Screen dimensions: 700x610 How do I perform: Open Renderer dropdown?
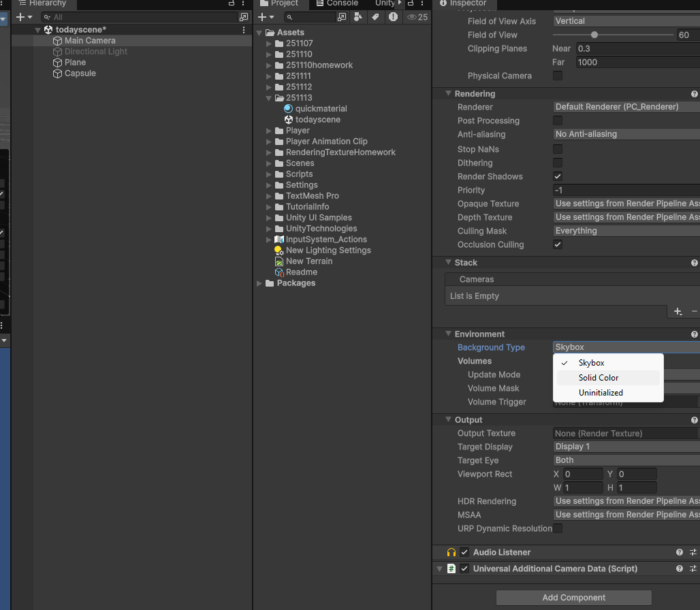[x=626, y=107]
